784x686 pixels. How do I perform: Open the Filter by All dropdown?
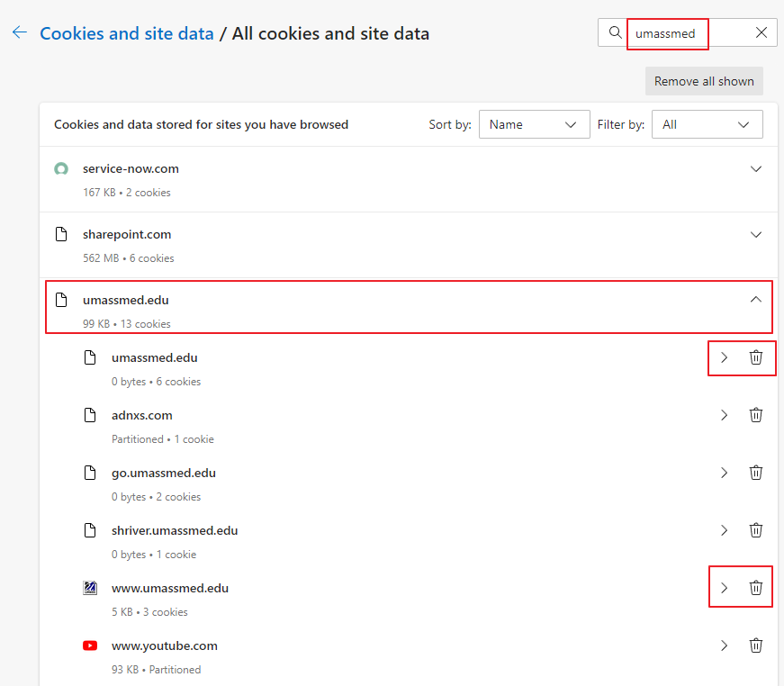point(707,125)
